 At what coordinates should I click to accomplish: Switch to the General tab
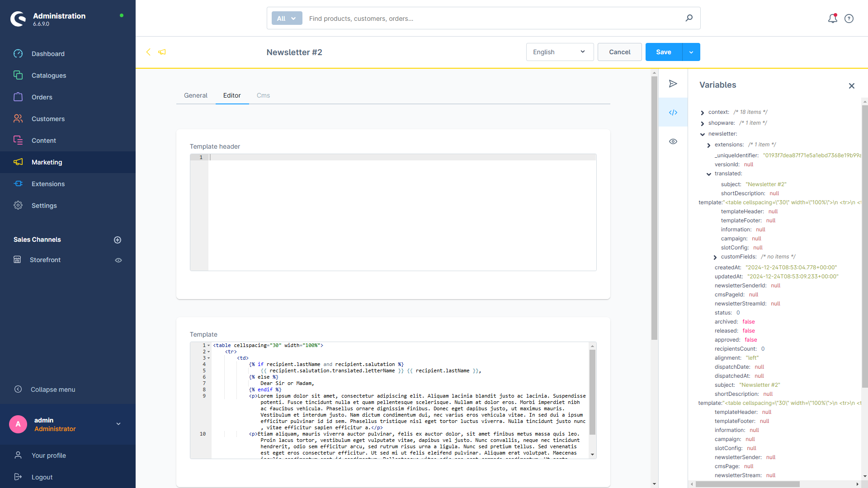click(196, 95)
